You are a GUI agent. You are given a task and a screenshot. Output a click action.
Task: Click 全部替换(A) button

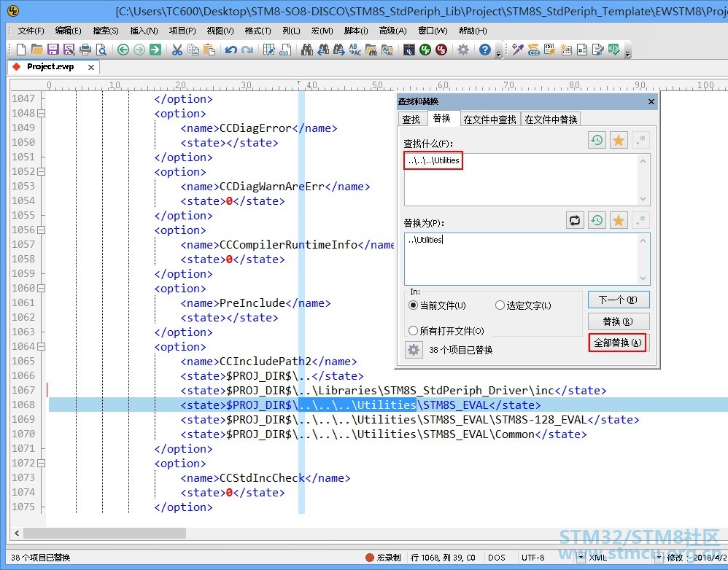(618, 343)
